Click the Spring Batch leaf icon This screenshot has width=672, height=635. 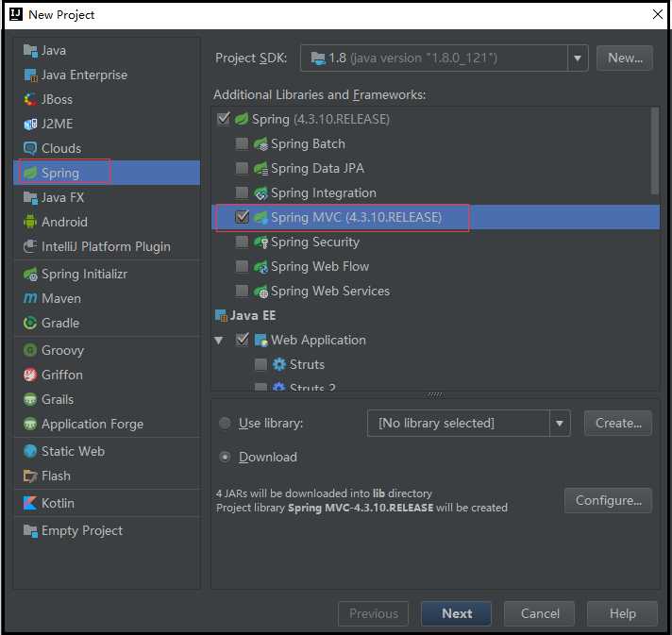(260, 144)
